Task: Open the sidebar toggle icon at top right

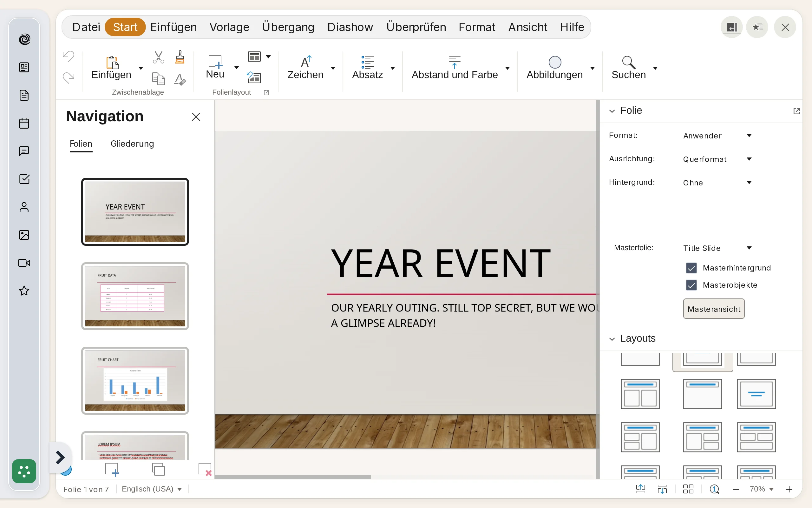Action: (x=731, y=27)
